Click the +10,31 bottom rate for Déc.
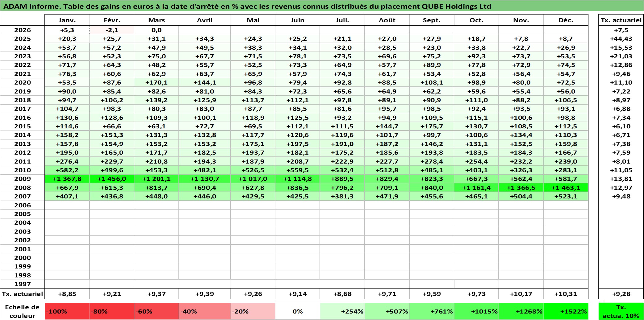Viewport: 644px width, 320px height. (566, 294)
